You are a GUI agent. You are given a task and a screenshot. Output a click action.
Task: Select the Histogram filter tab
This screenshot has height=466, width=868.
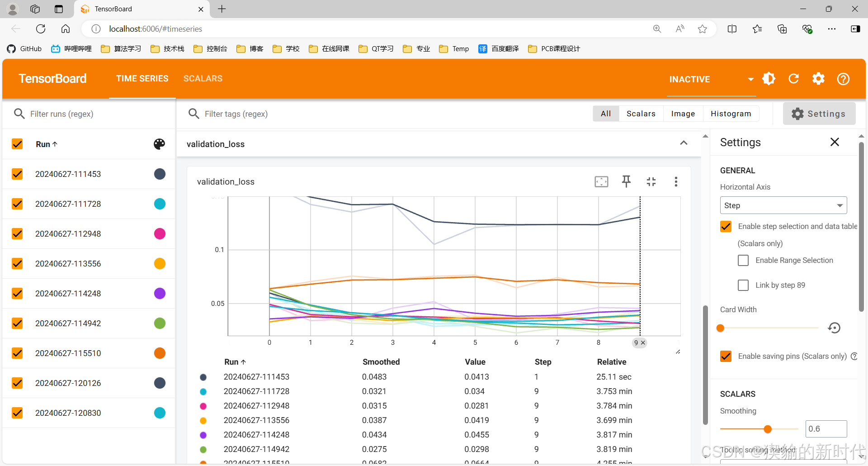(731, 114)
